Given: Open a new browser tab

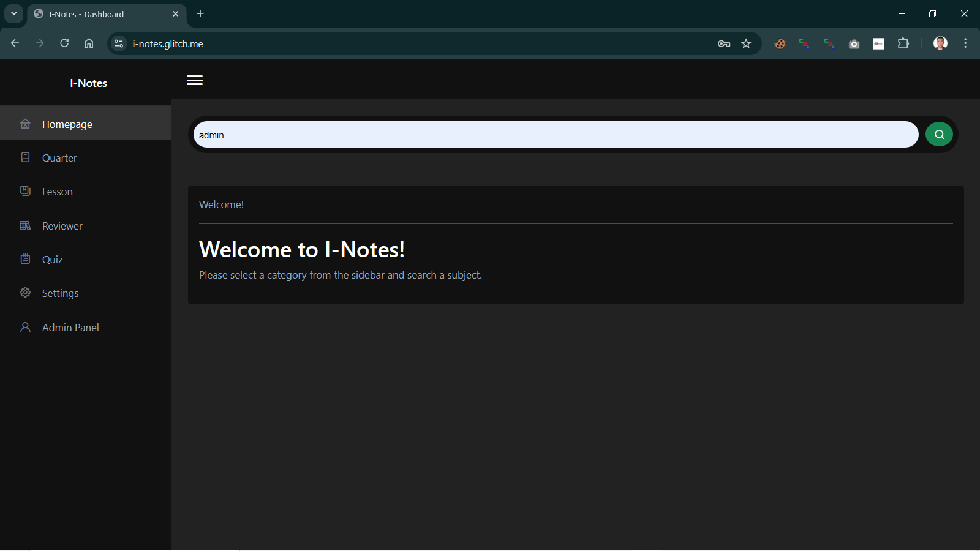Looking at the screenshot, I should pyautogui.click(x=200, y=13).
